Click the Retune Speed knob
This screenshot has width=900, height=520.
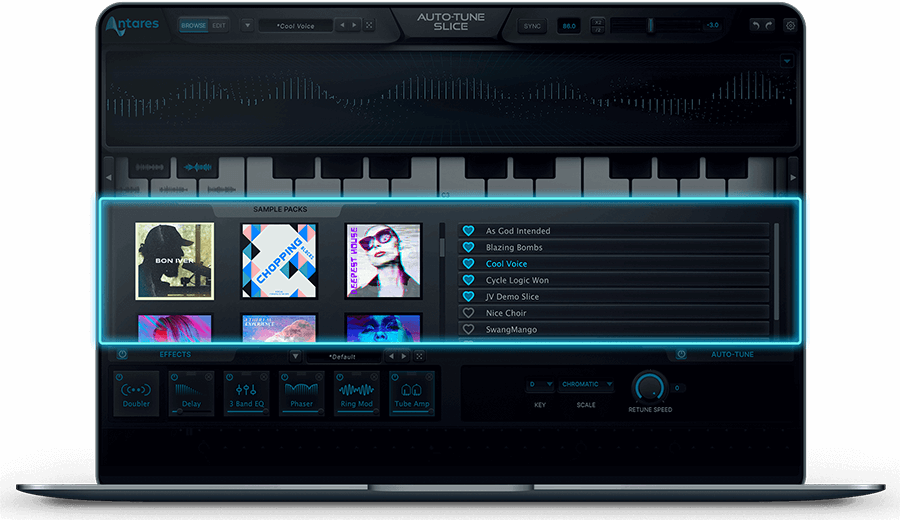pyautogui.click(x=650, y=388)
